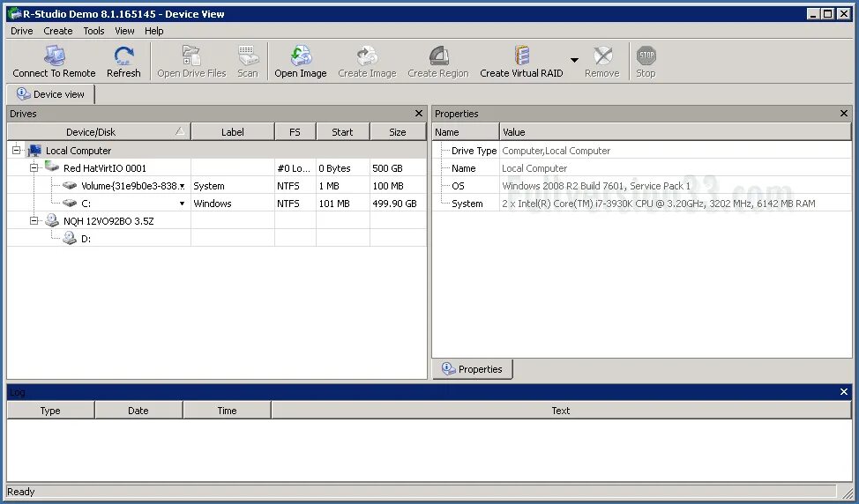Click the Create Image toolbar icon
859x504 pixels.
click(x=367, y=56)
